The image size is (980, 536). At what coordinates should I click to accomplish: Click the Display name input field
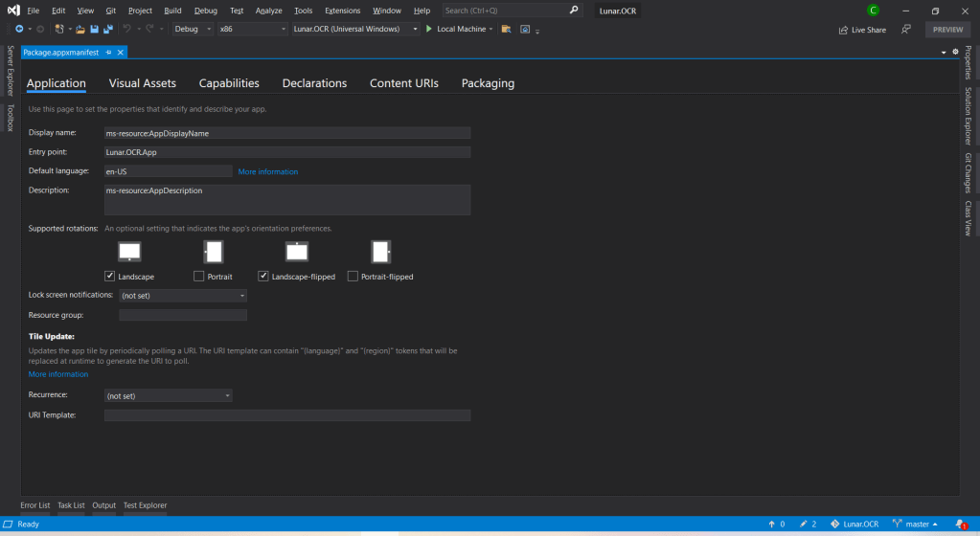[286, 133]
